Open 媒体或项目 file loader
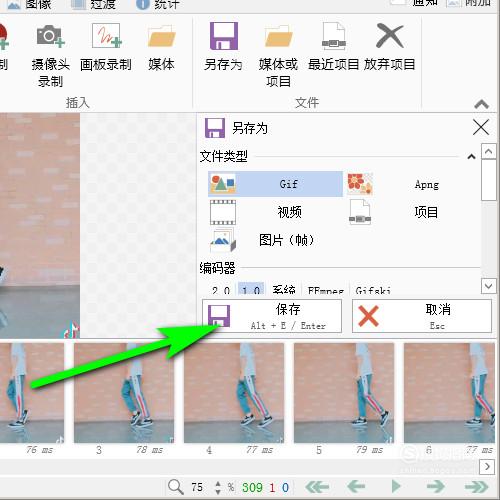 point(278,55)
